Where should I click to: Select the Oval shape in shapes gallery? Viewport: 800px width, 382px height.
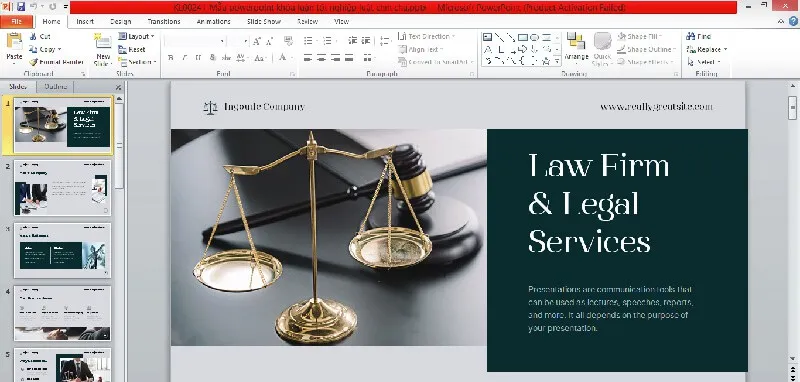click(x=534, y=37)
